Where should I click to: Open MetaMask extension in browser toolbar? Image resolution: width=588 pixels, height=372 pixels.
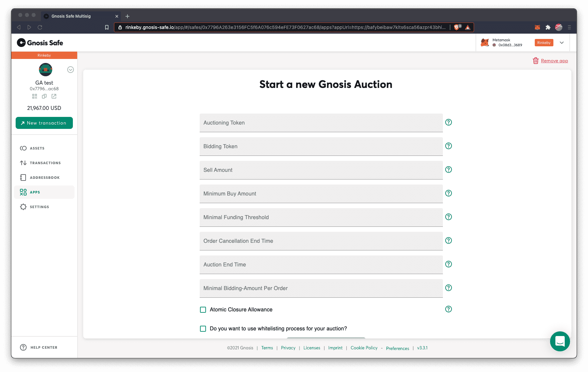537,27
